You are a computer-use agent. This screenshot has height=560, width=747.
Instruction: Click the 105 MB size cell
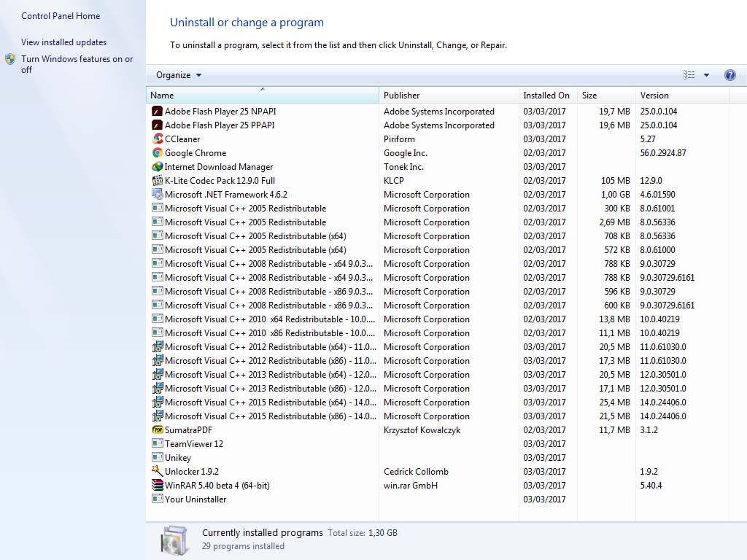pyautogui.click(x=616, y=181)
